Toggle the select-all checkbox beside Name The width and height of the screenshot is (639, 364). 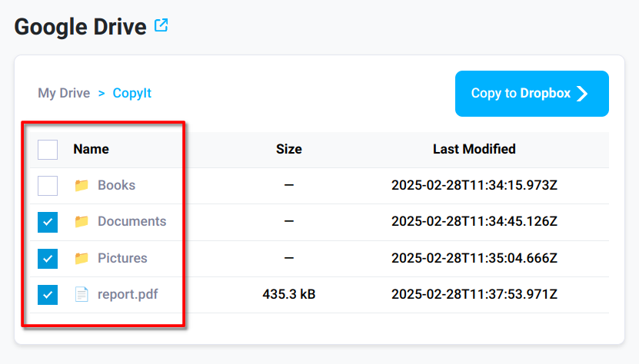pos(48,150)
